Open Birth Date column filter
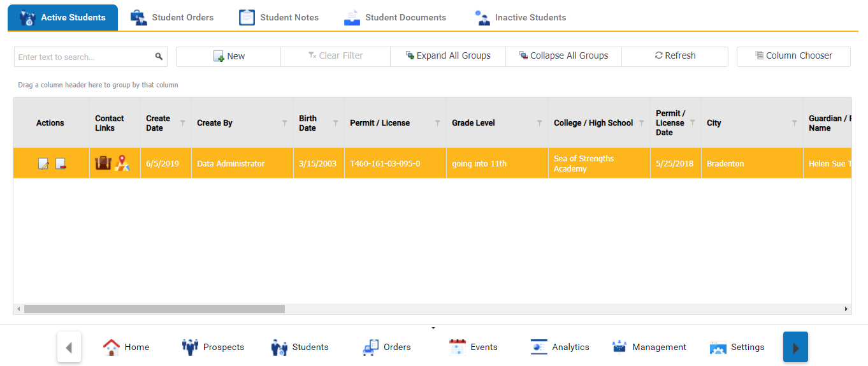The height and width of the screenshot is (366, 868). click(x=336, y=122)
